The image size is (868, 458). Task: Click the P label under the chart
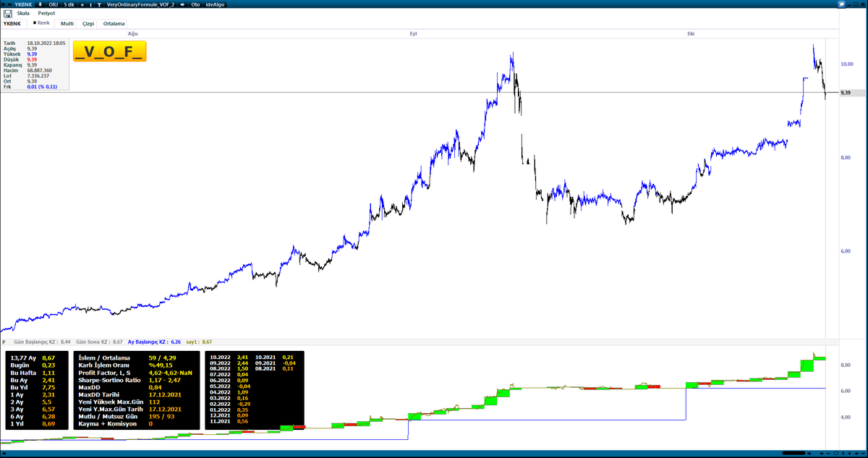click(4, 342)
